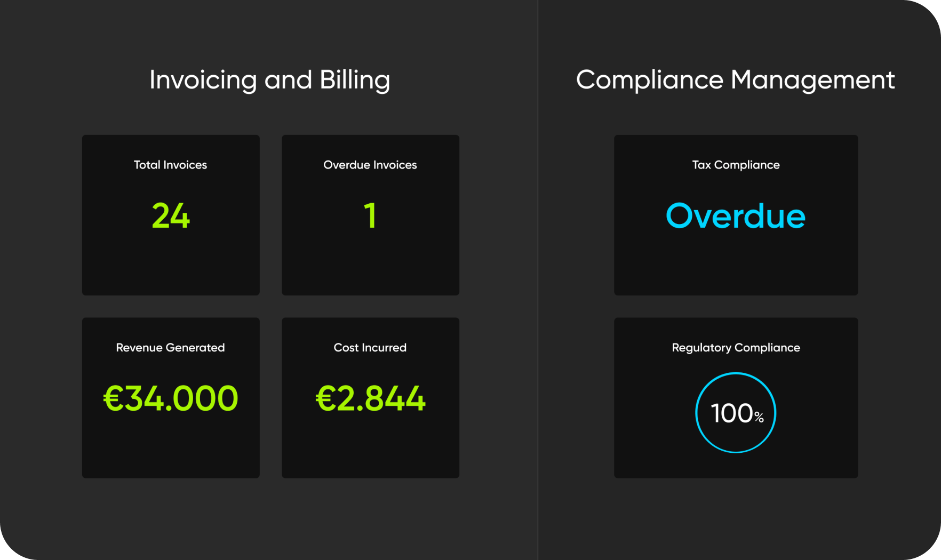Click the total invoices count of 24
941x560 pixels.
point(171,216)
